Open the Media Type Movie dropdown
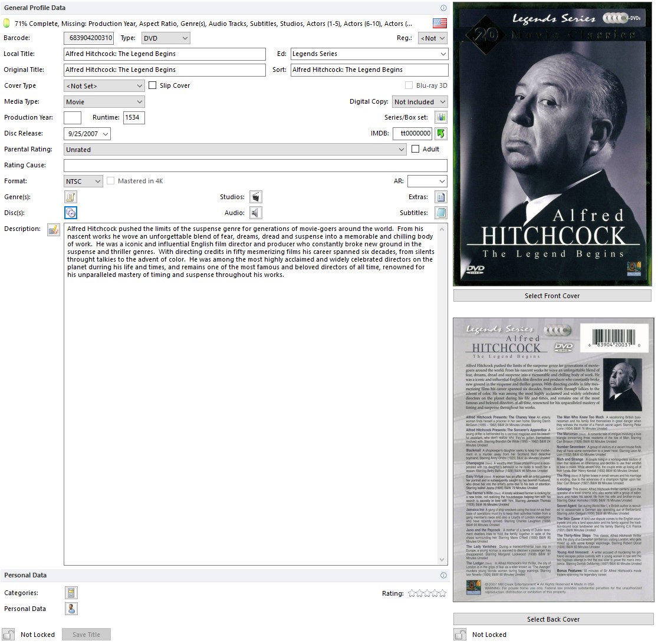The height and width of the screenshot is (644, 658). coord(104,102)
